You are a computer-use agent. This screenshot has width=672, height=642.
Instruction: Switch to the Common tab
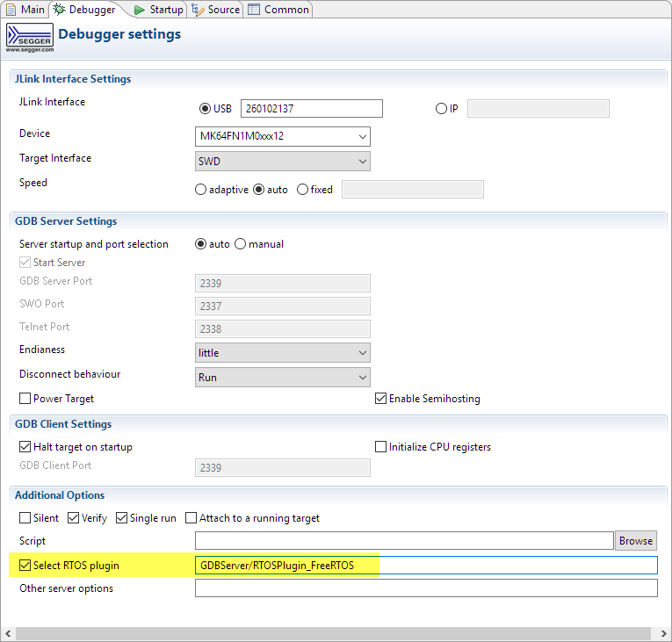click(x=278, y=10)
